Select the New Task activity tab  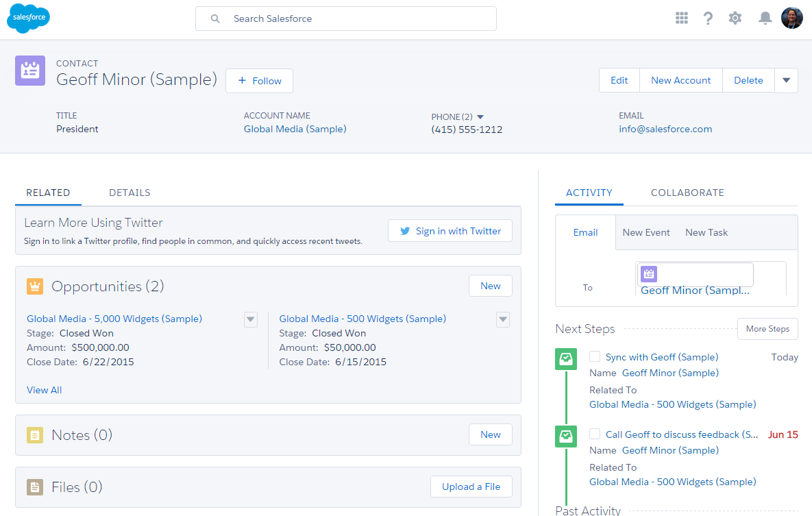(706, 232)
